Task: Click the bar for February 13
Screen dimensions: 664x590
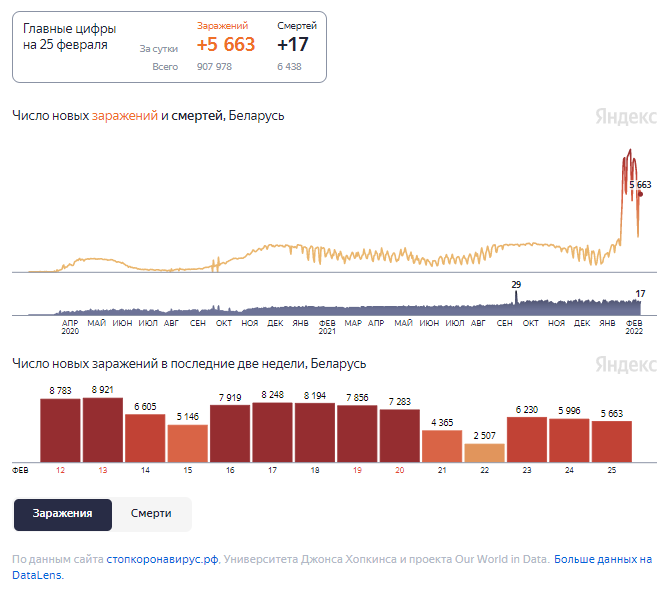Action: 103,430
